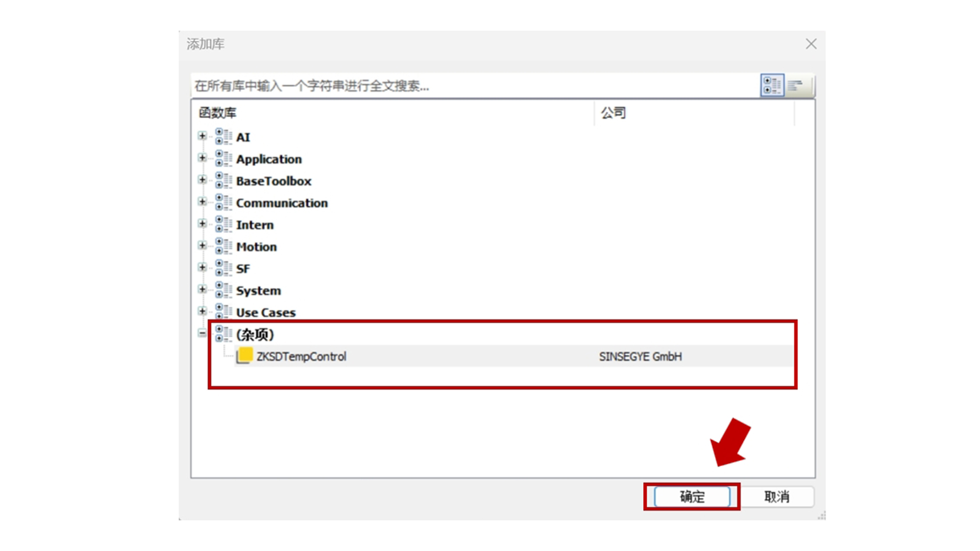Viewport: 980px width, 551px height.
Task: Close the 添加库 dialog
Action: pos(811,44)
